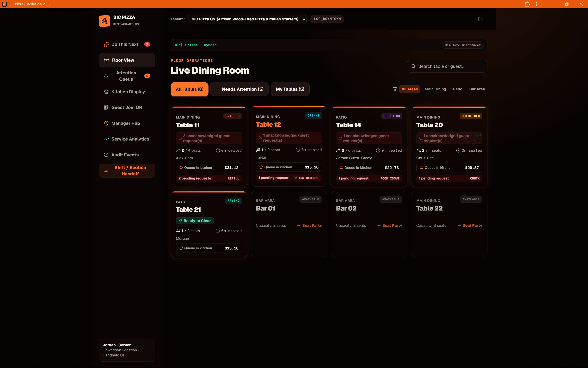The height and width of the screenshot is (368, 588).
Task: Click the browser extensions puzzle icon
Action: point(527,4)
